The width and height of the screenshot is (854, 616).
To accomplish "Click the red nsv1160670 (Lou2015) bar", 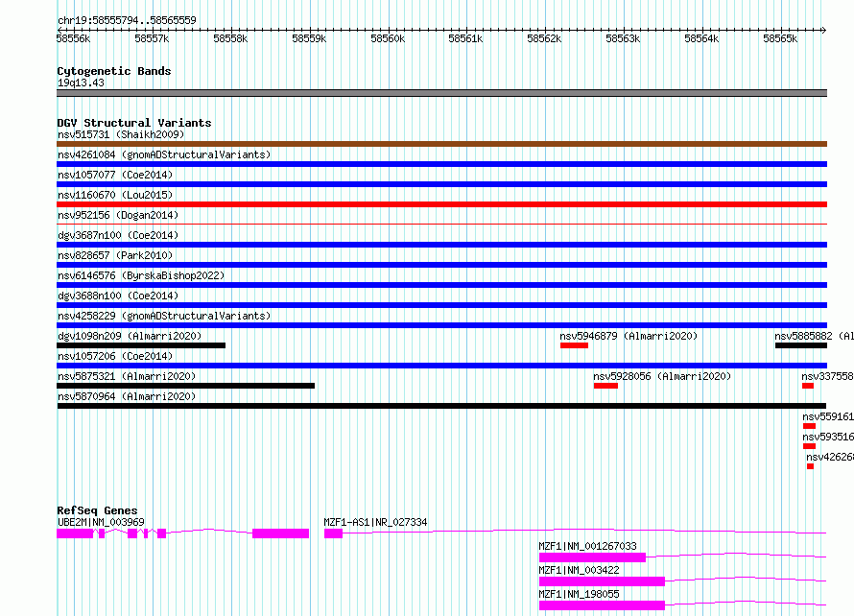I will coord(441,204).
